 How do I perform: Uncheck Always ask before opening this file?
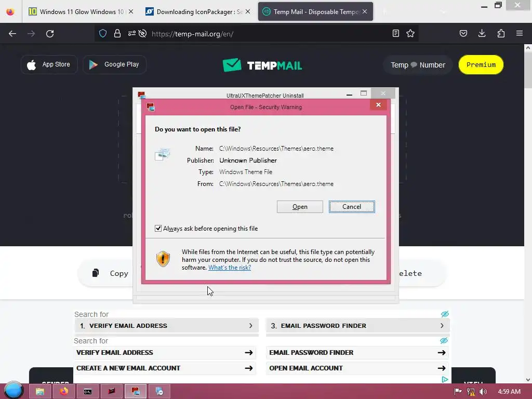pos(158,229)
